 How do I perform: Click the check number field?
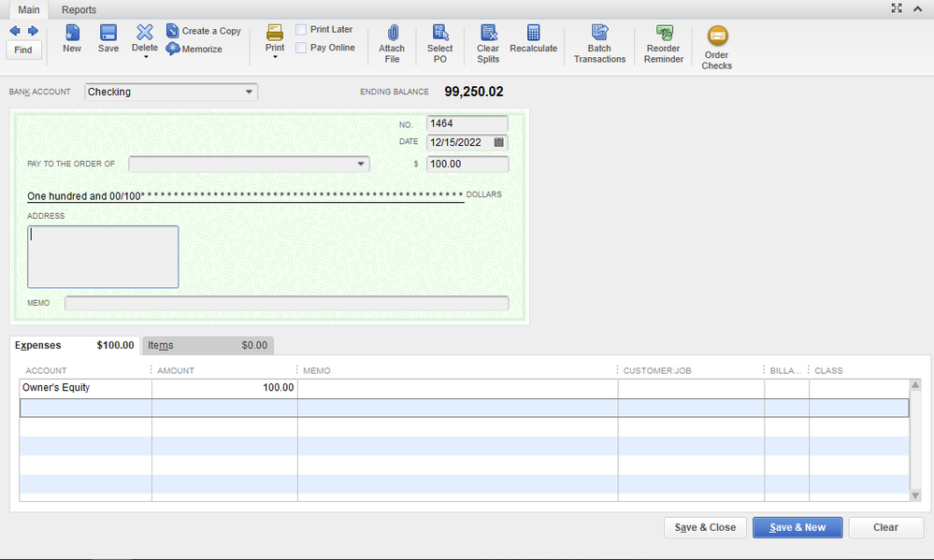(467, 123)
